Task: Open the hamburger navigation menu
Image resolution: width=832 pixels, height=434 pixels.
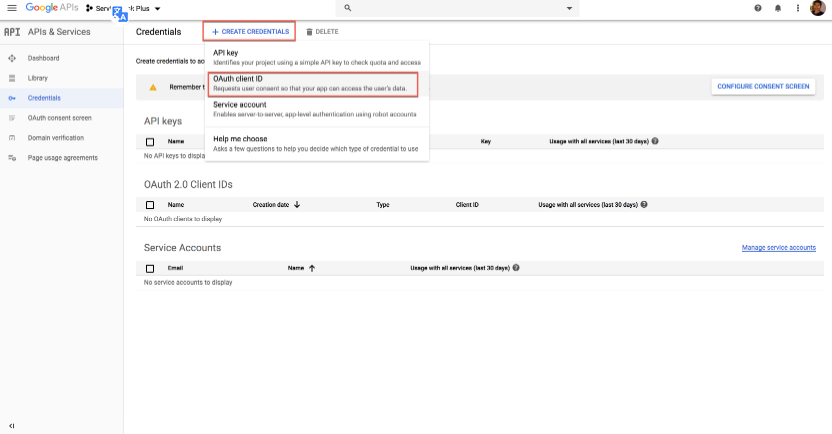Action: click(x=12, y=8)
